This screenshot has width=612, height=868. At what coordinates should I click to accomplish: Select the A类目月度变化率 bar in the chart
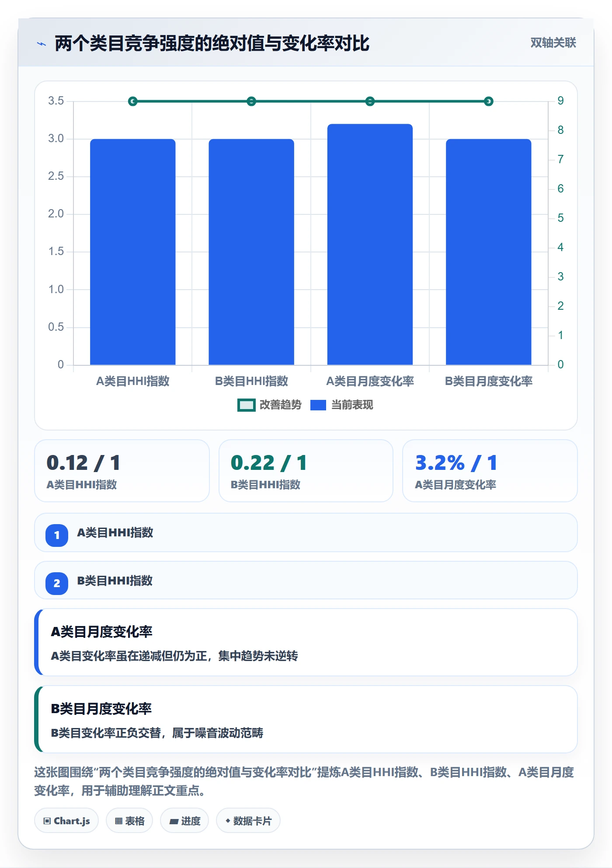(370, 245)
